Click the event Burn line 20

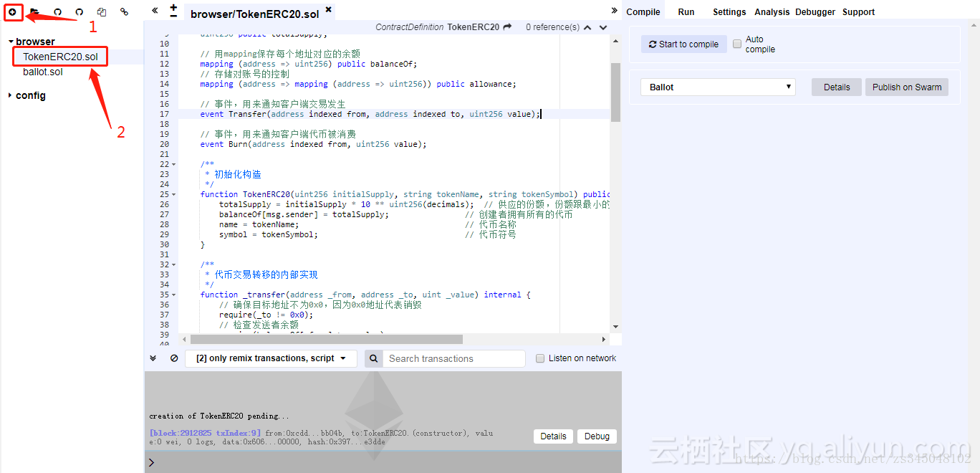tap(313, 144)
